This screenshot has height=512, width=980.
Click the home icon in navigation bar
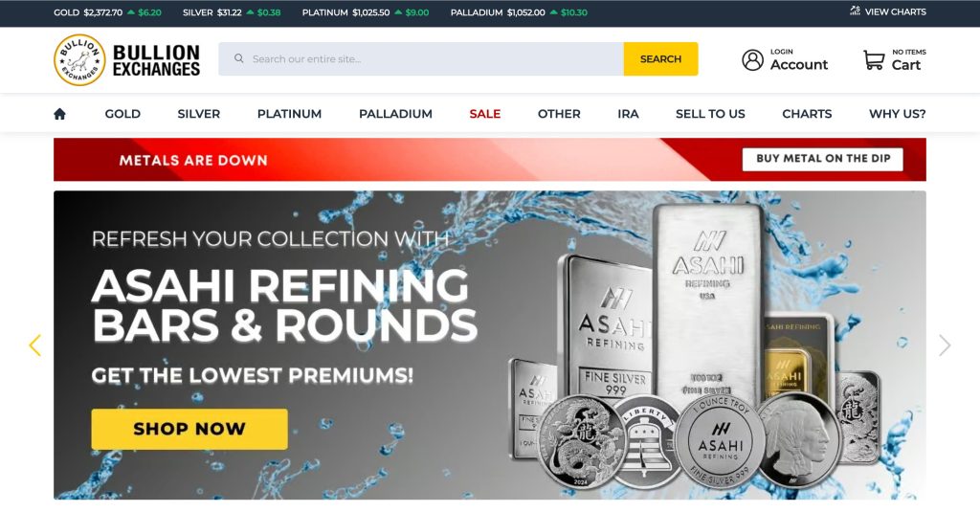pyautogui.click(x=59, y=114)
